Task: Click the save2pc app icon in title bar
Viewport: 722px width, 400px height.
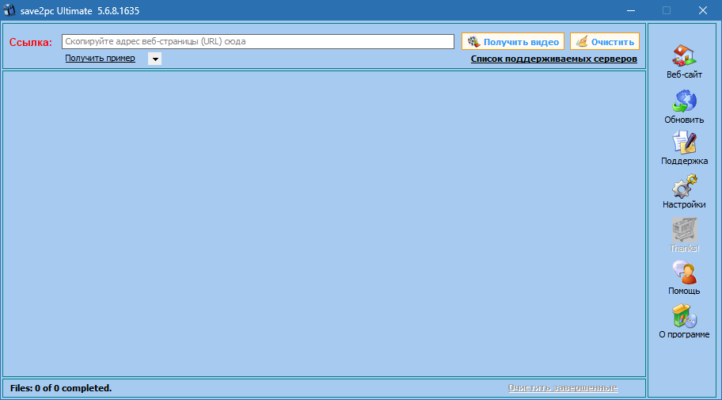Action: tap(9, 10)
